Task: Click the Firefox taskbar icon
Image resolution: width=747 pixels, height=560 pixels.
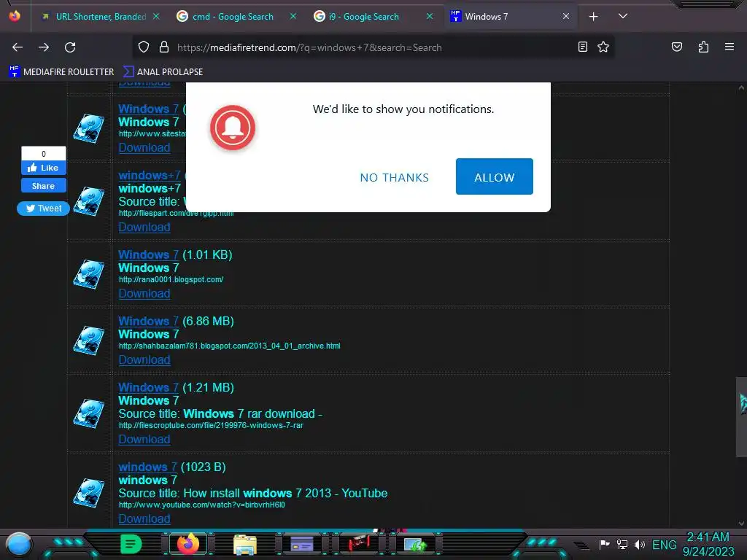Action: [x=188, y=544]
